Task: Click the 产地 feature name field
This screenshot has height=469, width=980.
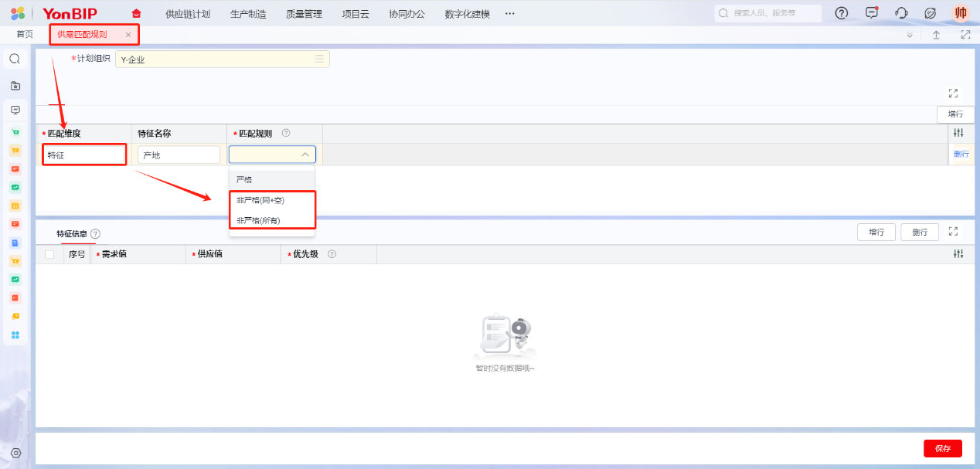Action: pos(179,155)
